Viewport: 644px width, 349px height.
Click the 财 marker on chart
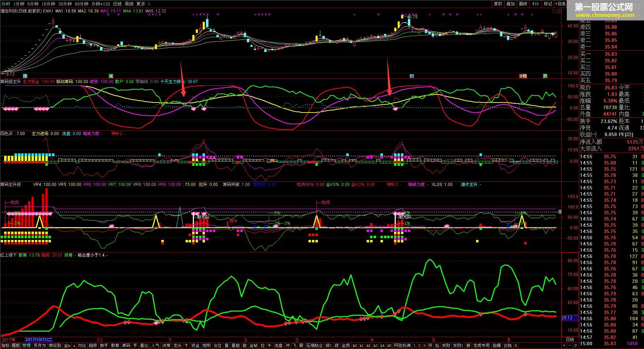(412, 76)
